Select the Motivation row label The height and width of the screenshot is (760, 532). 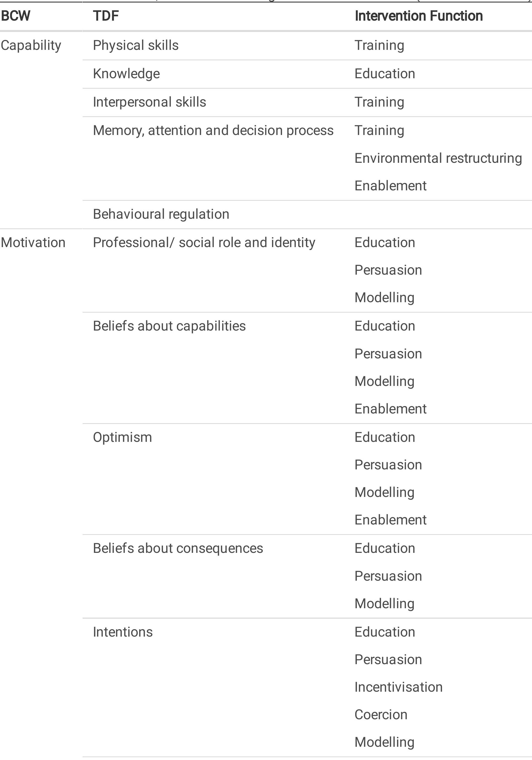(33, 243)
